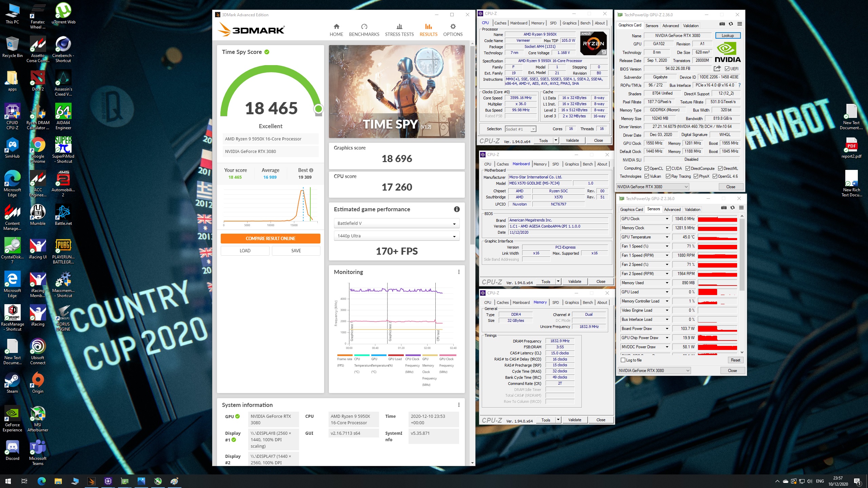This screenshot has height=488, width=868.
Task: Click GPU-Z screenshot camera icon
Action: click(722, 24)
